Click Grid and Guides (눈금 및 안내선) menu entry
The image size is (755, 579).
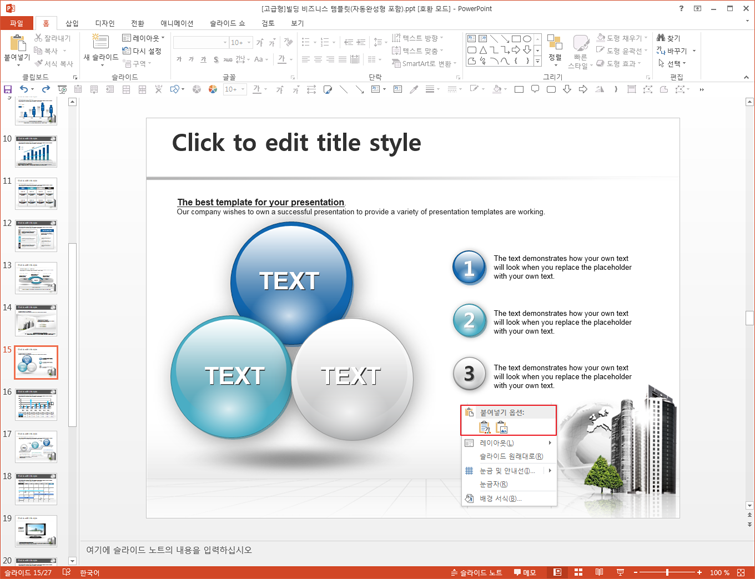(x=508, y=471)
